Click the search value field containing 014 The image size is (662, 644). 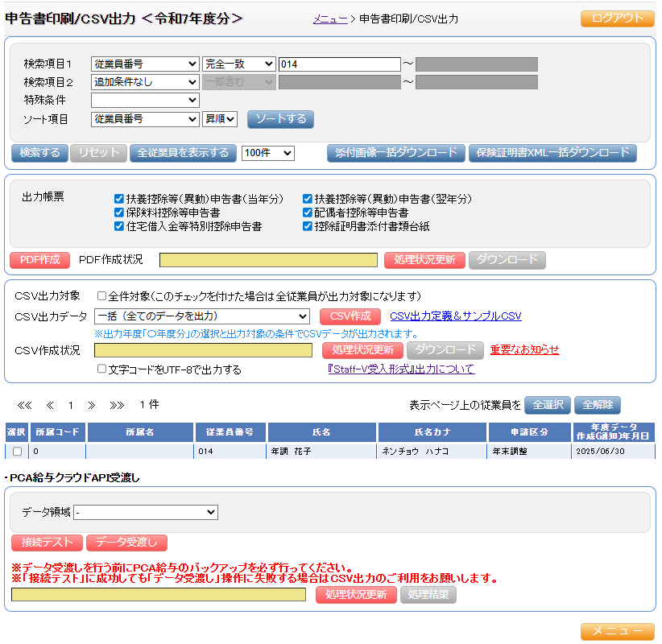[338, 64]
